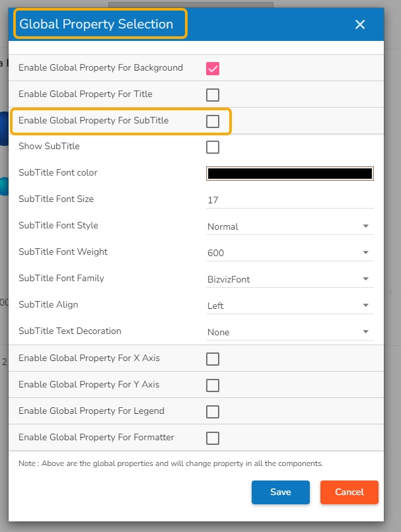
Task: Tick Enable Global Property For Y Axis
Action: tap(213, 385)
